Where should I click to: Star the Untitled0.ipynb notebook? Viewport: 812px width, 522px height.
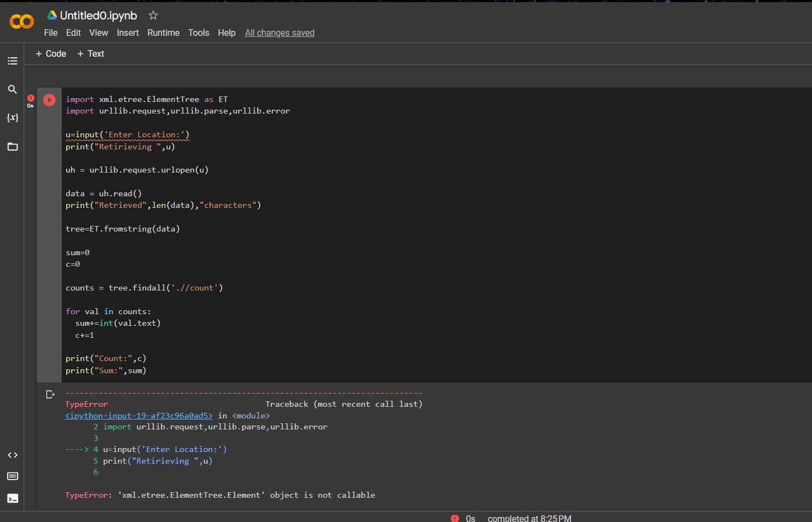153,15
